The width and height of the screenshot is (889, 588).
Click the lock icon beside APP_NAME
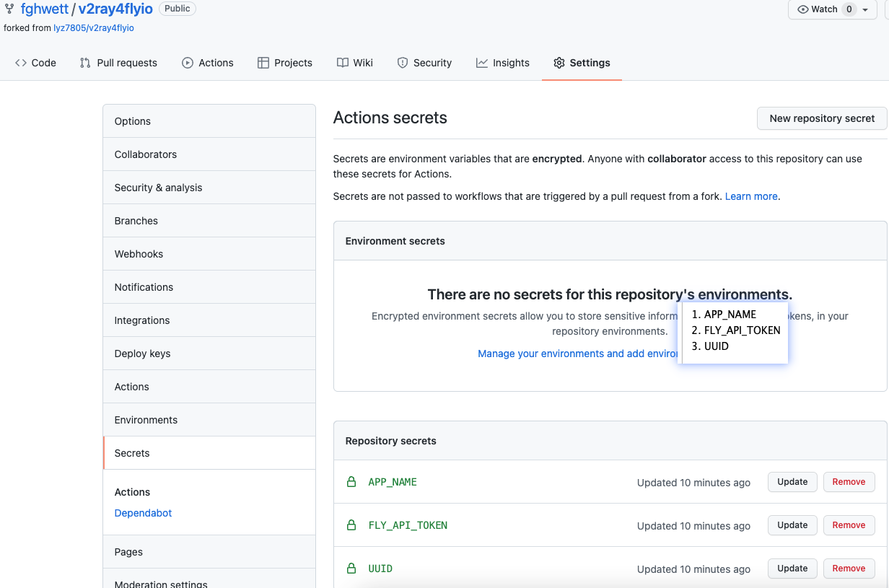pyautogui.click(x=351, y=482)
